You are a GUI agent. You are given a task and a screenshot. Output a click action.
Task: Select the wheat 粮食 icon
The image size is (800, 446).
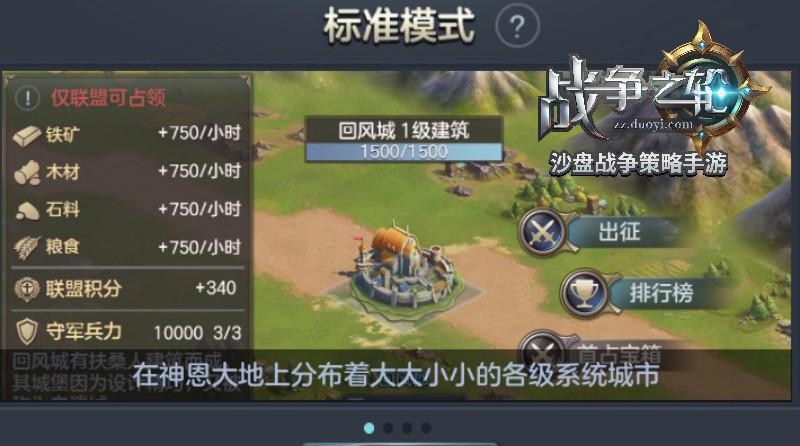pyautogui.click(x=27, y=247)
